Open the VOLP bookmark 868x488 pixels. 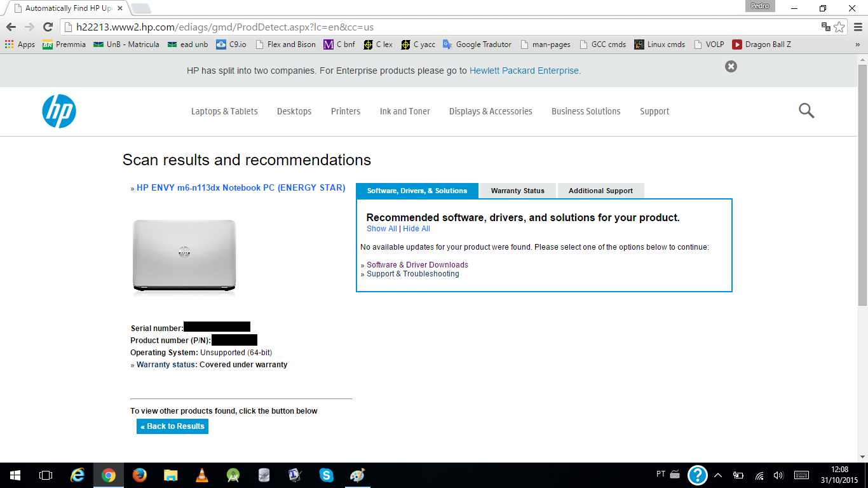(x=709, y=44)
